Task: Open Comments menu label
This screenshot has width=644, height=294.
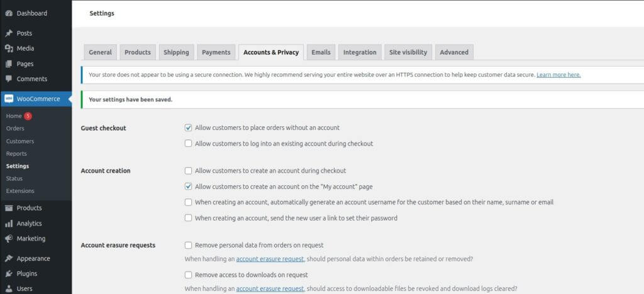Action: (32, 79)
